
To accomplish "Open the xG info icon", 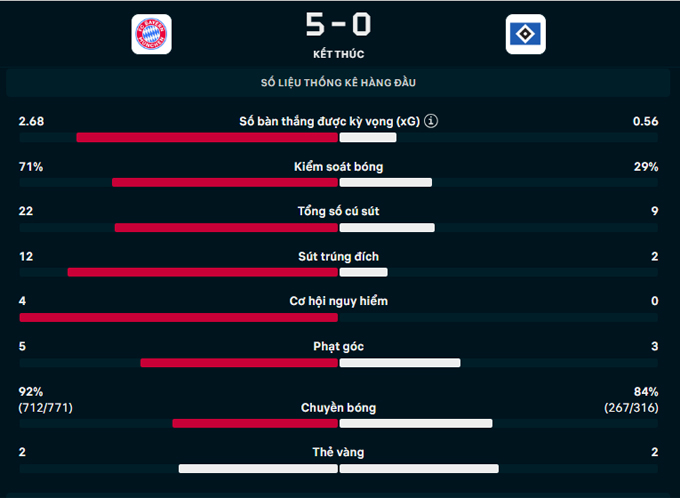I will pyautogui.click(x=431, y=121).
